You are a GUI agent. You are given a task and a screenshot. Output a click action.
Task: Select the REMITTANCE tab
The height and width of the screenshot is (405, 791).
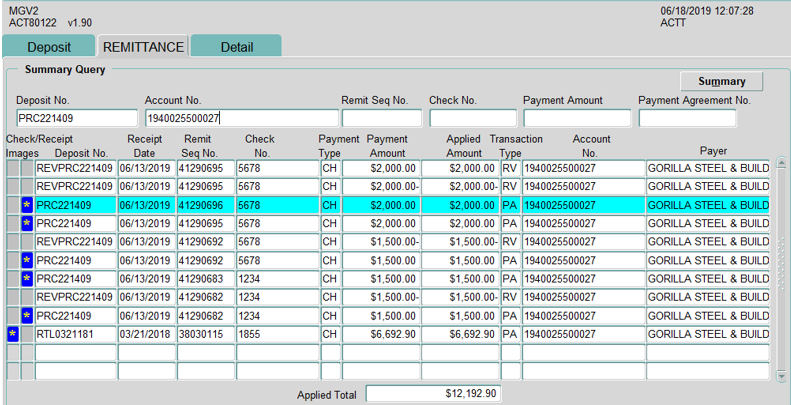tap(143, 47)
